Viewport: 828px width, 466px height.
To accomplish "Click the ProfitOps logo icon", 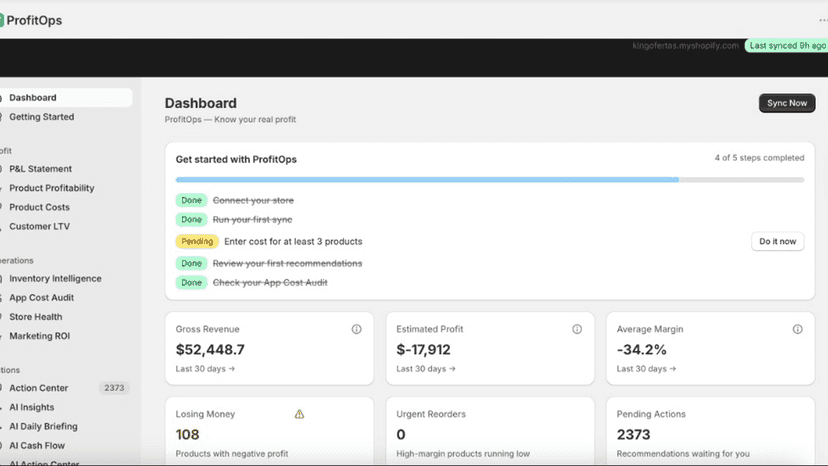I will coord(2,20).
